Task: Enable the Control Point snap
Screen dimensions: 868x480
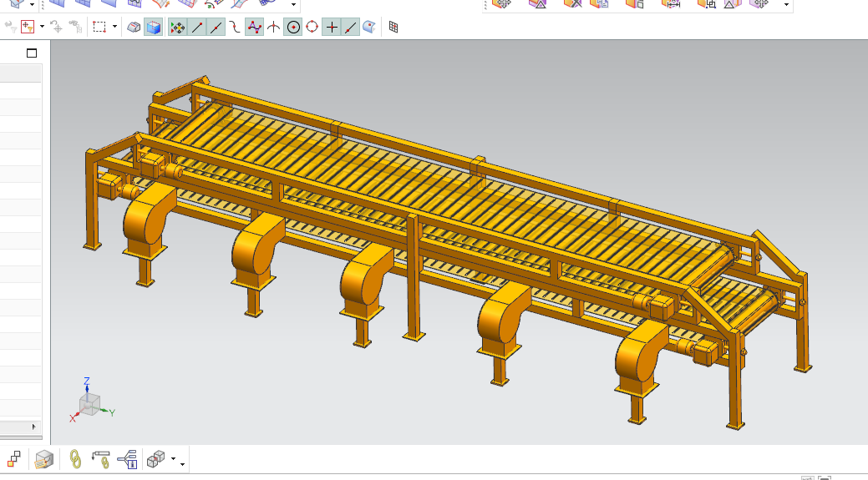Action: pyautogui.click(x=235, y=27)
